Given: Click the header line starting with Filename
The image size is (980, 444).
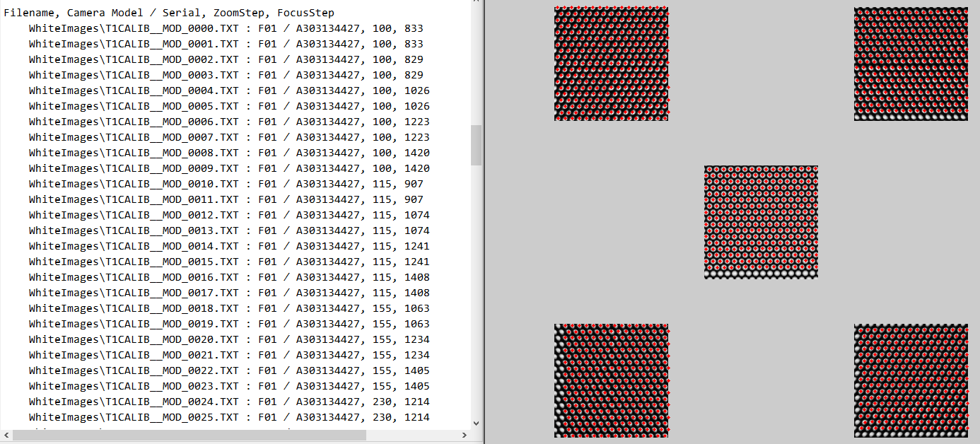Looking at the screenshot, I should [169, 13].
